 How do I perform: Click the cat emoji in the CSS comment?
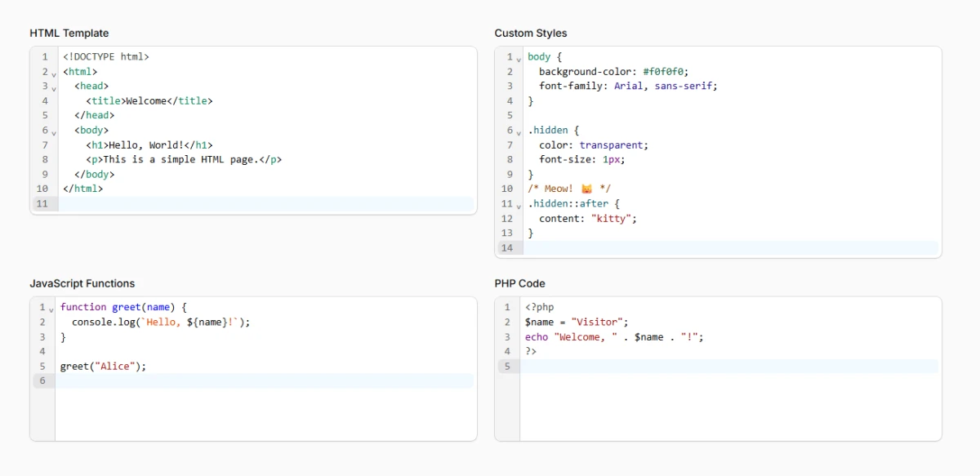[586, 189]
